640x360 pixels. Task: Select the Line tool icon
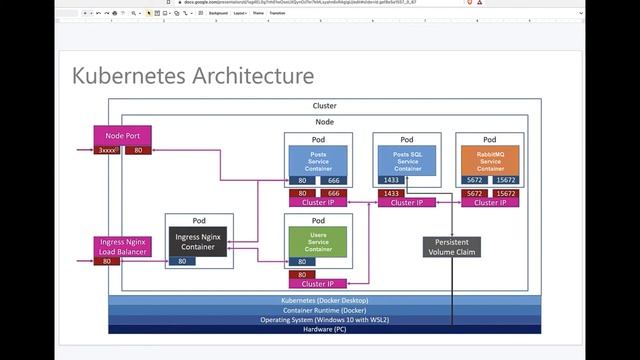coord(185,13)
